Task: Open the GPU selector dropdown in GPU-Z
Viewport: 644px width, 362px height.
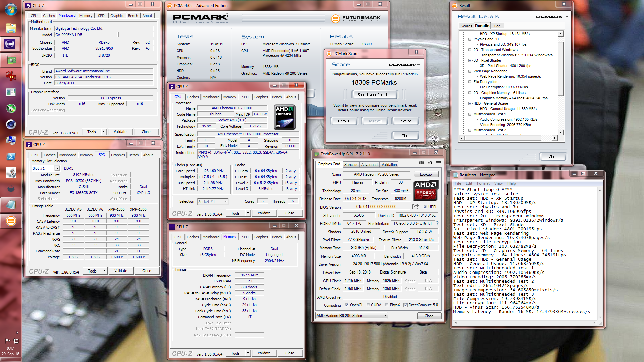Action: tap(386, 316)
